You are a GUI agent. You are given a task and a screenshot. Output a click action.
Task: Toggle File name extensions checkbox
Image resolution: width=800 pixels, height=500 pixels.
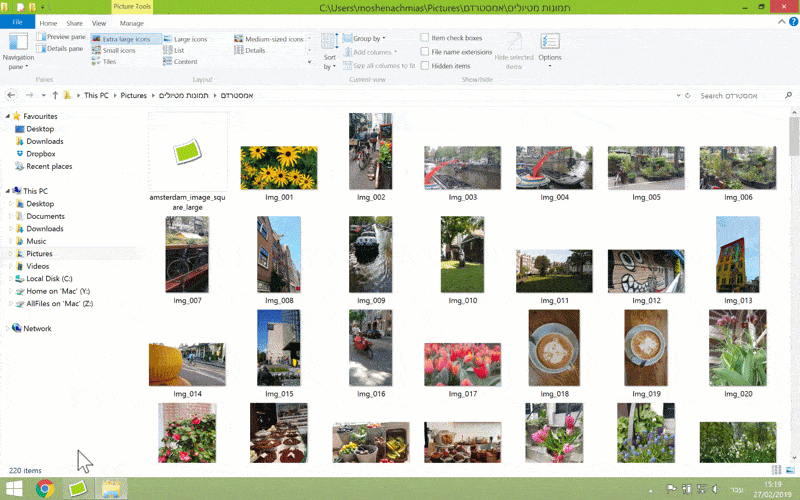pyautogui.click(x=425, y=52)
